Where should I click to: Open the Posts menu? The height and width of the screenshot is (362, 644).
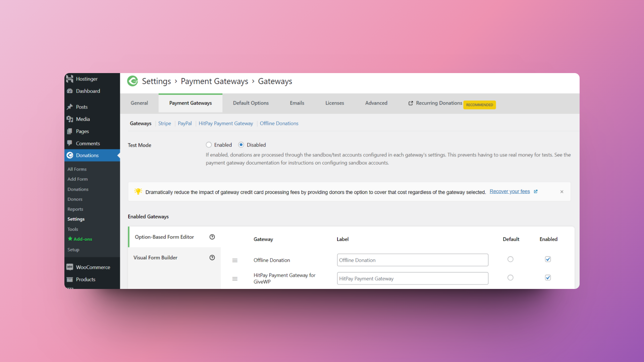[x=92, y=107]
